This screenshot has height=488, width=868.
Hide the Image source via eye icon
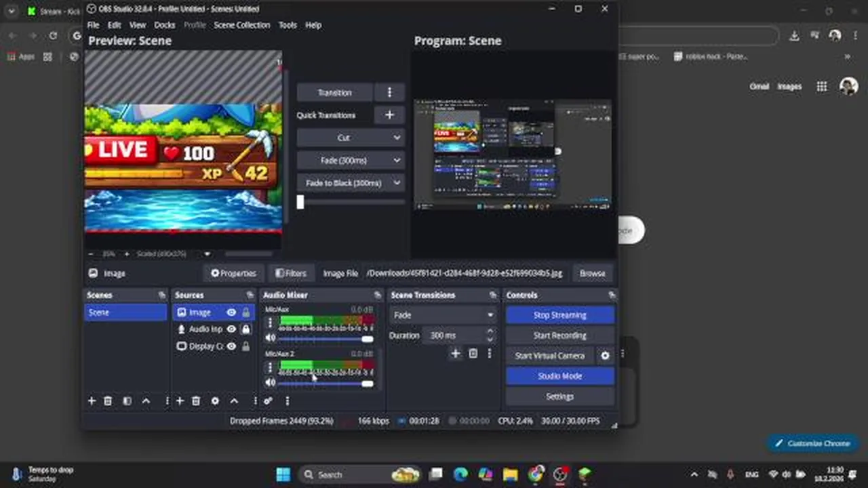coord(231,312)
